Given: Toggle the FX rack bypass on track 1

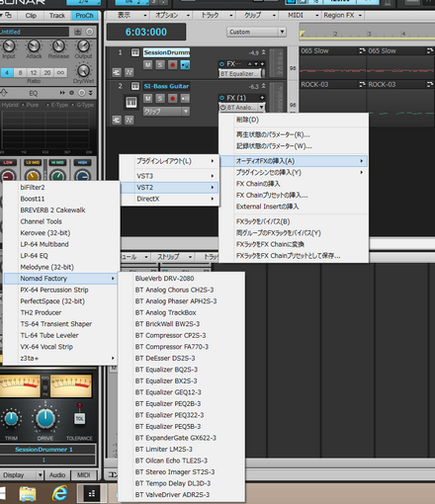Looking at the screenshot, I should [x=221, y=64].
